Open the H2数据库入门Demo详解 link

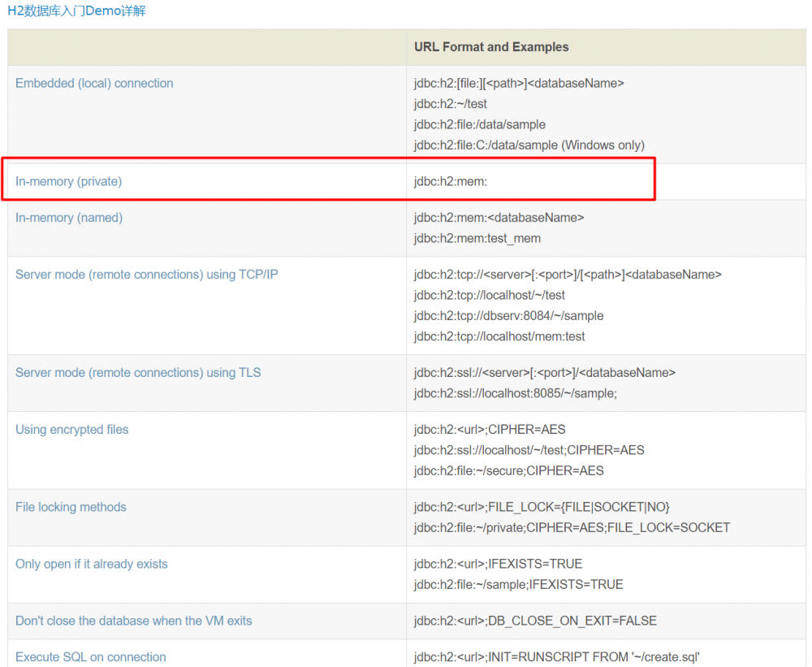[x=77, y=11]
